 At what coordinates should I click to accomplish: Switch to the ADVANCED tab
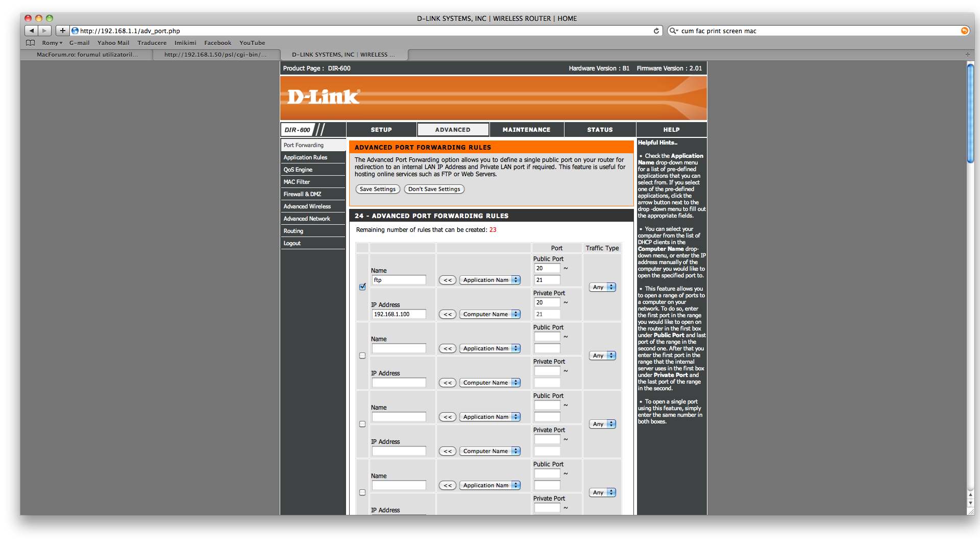coord(453,130)
